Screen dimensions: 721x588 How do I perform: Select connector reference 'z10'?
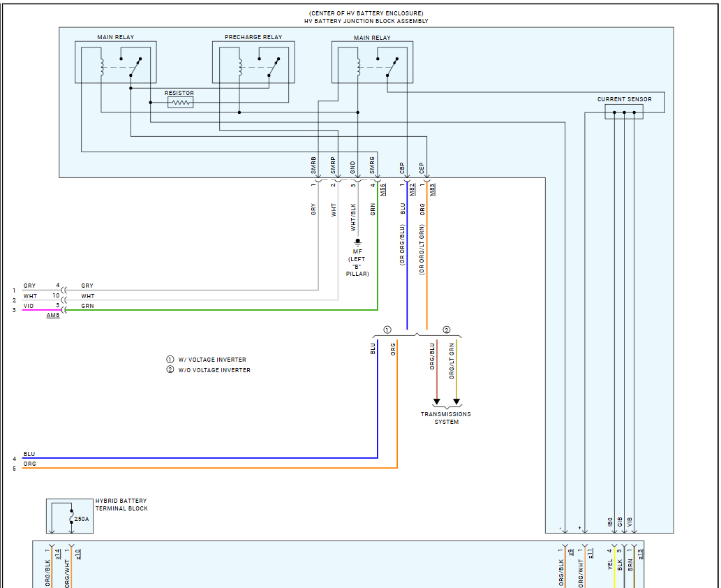coord(77,554)
